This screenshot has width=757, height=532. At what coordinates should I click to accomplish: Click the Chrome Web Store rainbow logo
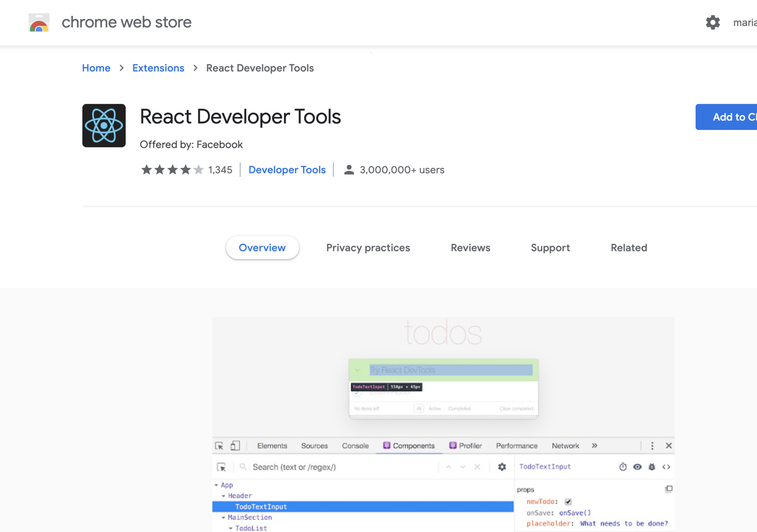pyautogui.click(x=39, y=22)
